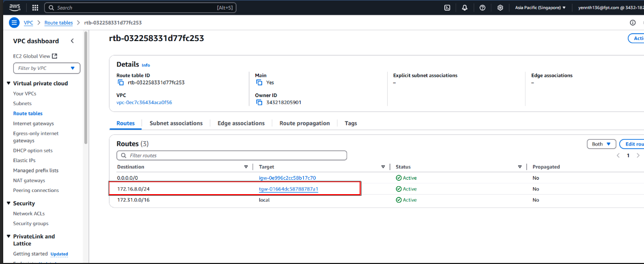Viewport: 644px width, 264px height.
Task: Open the help question mark menu
Action: pos(482,8)
